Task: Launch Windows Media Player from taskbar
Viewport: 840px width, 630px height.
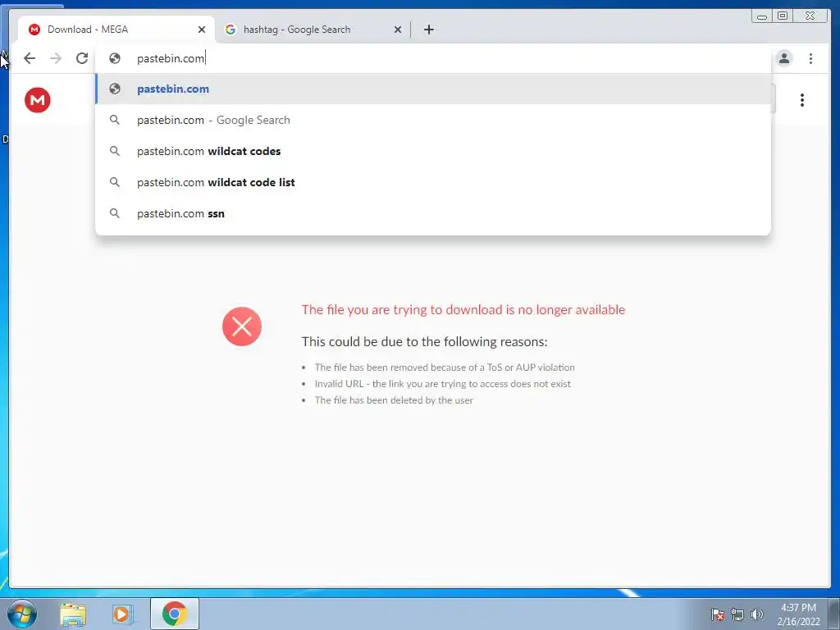Action: point(123,614)
